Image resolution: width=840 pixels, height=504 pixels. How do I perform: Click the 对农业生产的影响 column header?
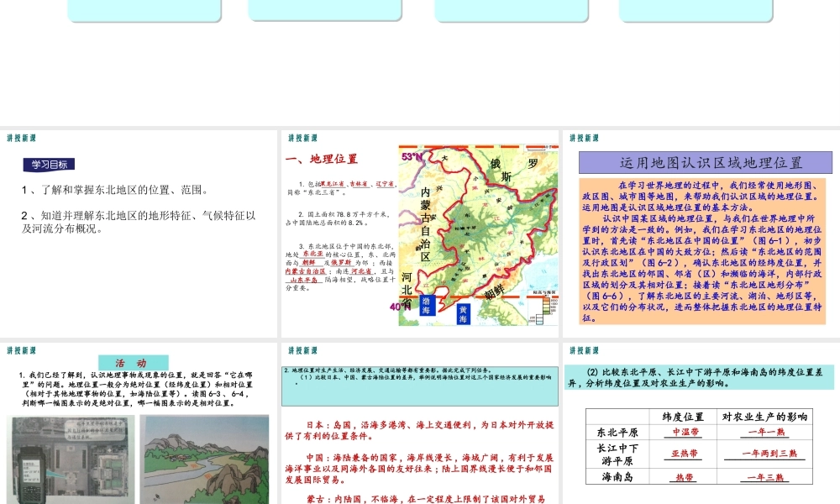[x=765, y=417]
